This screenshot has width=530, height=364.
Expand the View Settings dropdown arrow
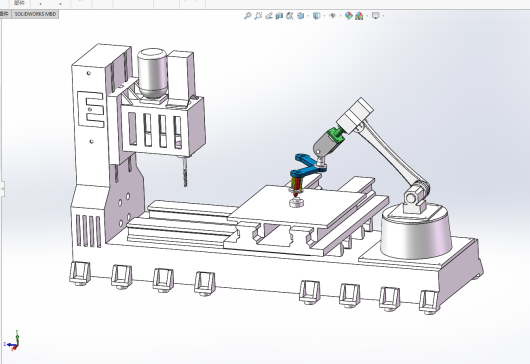tap(383, 16)
